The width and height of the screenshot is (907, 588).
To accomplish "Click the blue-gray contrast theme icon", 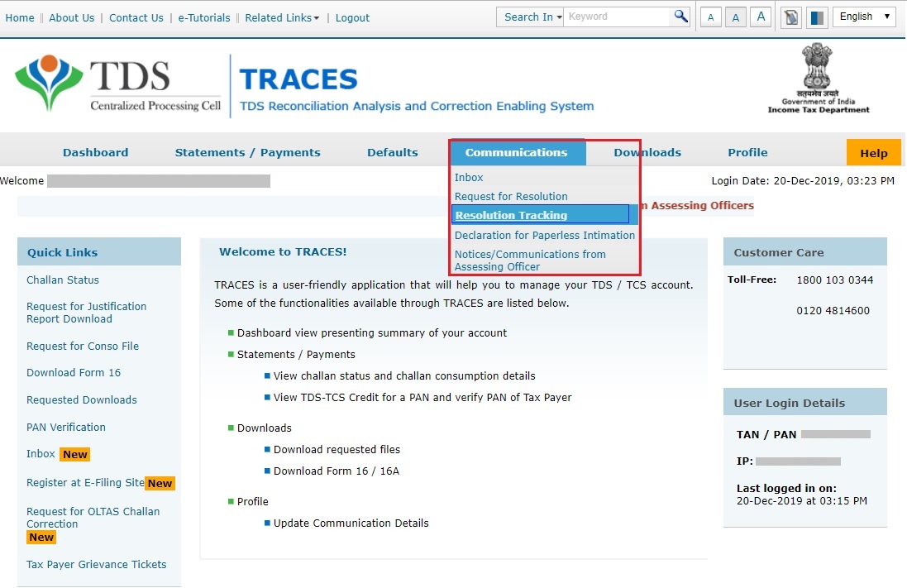I will pyautogui.click(x=816, y=17).
